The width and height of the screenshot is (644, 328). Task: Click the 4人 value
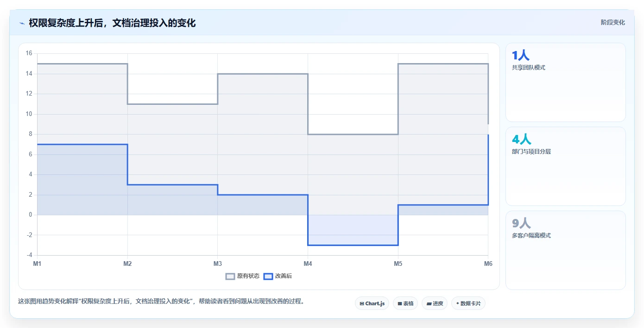pos(521,140)
